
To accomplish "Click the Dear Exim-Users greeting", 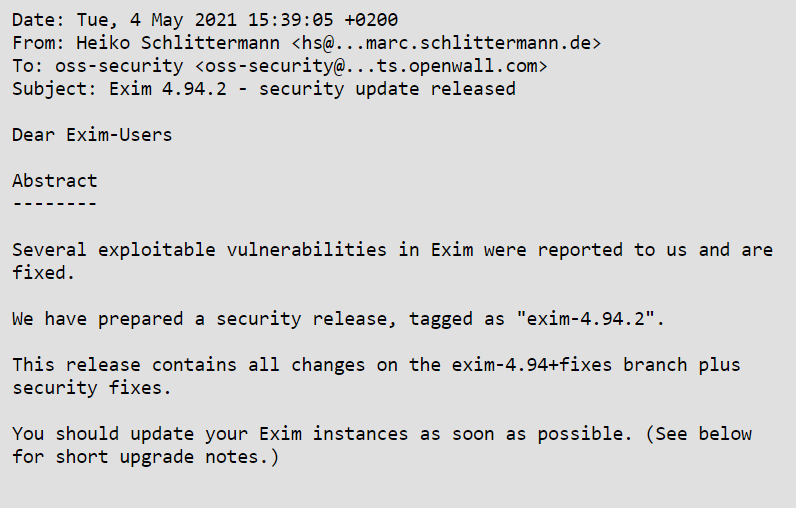I will (92, 135).
